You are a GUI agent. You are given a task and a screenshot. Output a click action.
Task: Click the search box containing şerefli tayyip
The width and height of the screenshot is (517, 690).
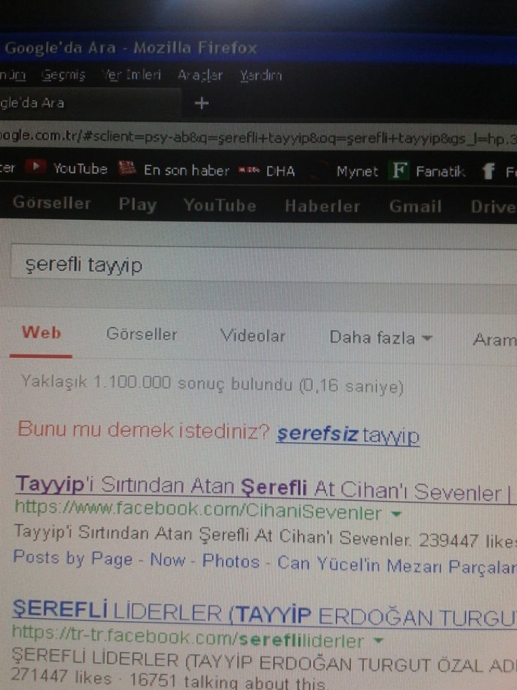tap(263, 265)
